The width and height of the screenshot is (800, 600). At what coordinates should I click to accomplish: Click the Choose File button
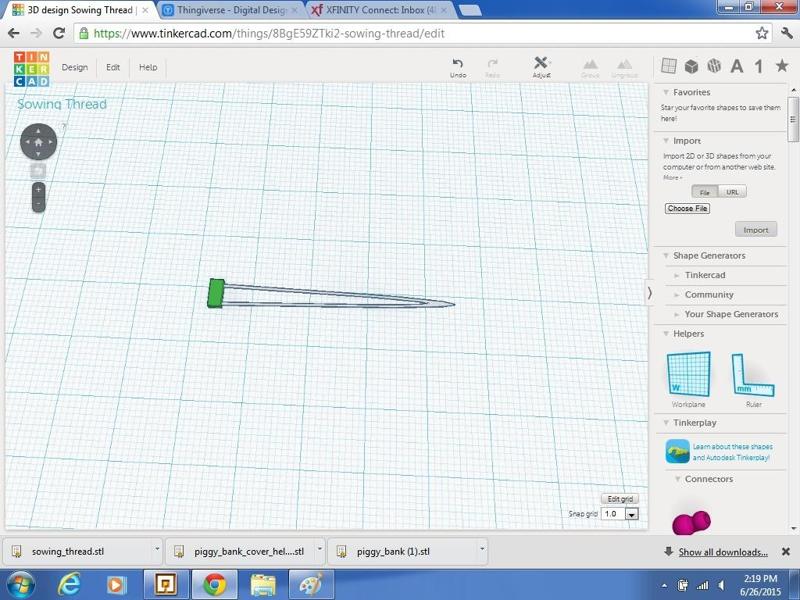click(x=687, y=208)
